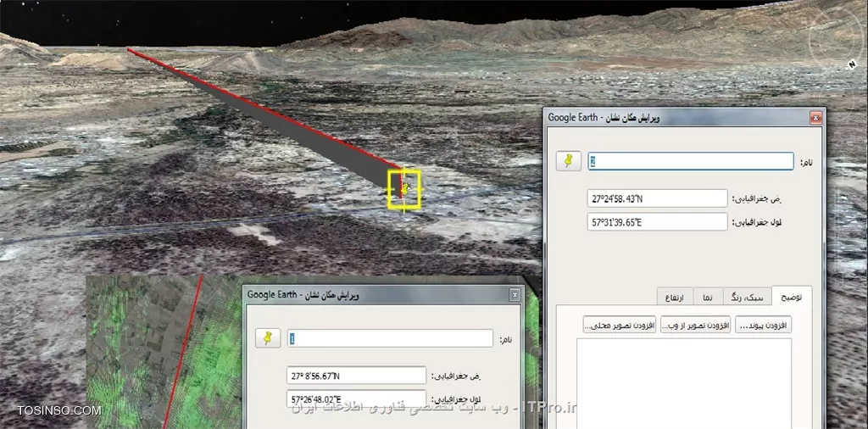Switch to the توضیح (Description) tab
Screen dimensions: 868x429
791,297
